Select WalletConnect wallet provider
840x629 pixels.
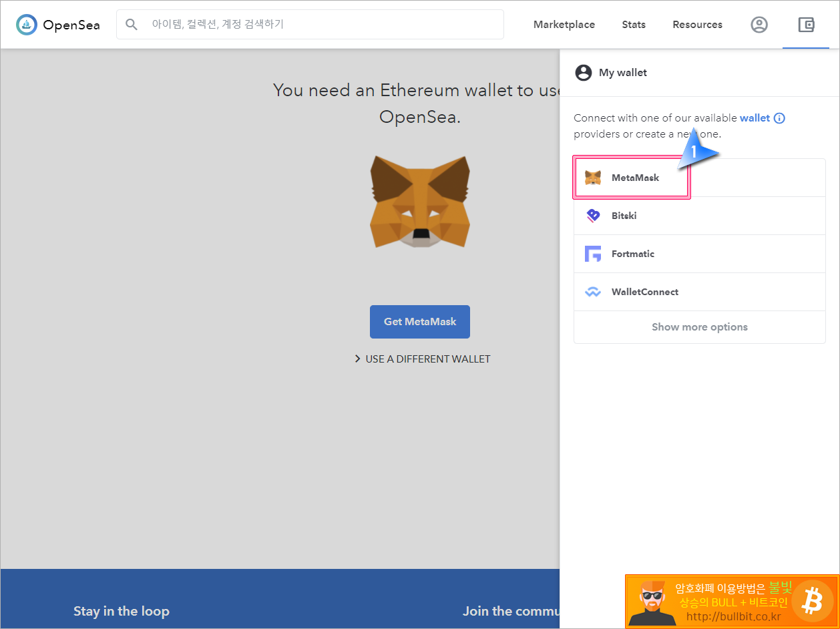700,292
